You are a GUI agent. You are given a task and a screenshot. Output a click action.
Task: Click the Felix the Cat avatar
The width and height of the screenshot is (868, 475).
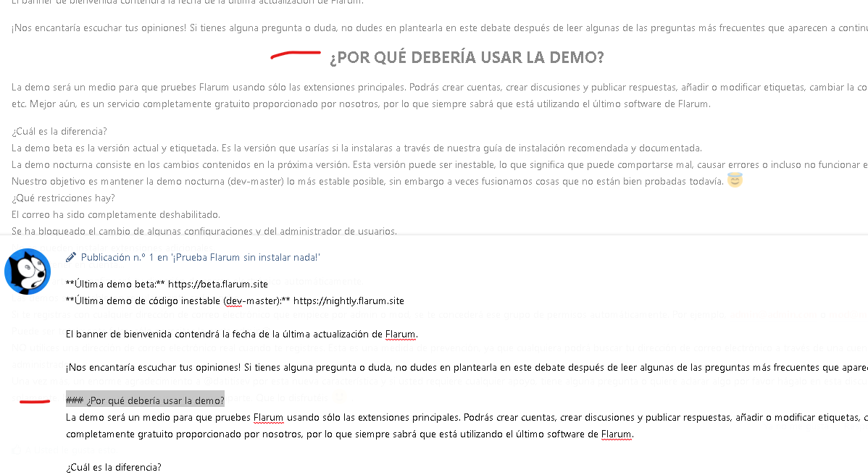click(x=28, y=272)
